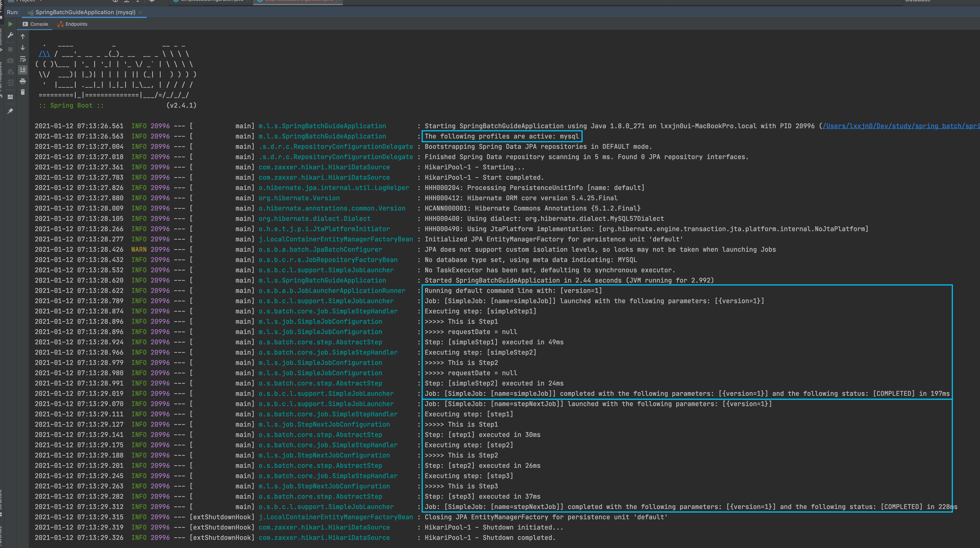The height and width of the screenshot is (548, 980).
Task: Click the Exit icon in Run toolbar
Action: pos(10,83)
